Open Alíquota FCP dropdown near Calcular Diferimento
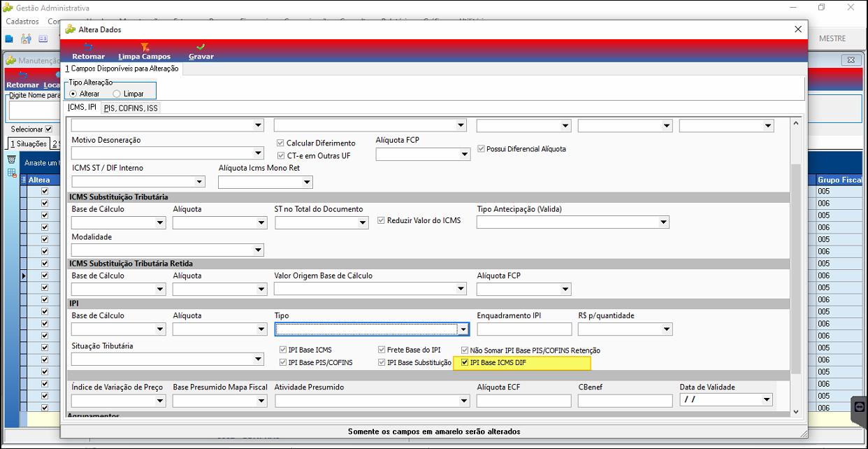 (x=465, y=155)
